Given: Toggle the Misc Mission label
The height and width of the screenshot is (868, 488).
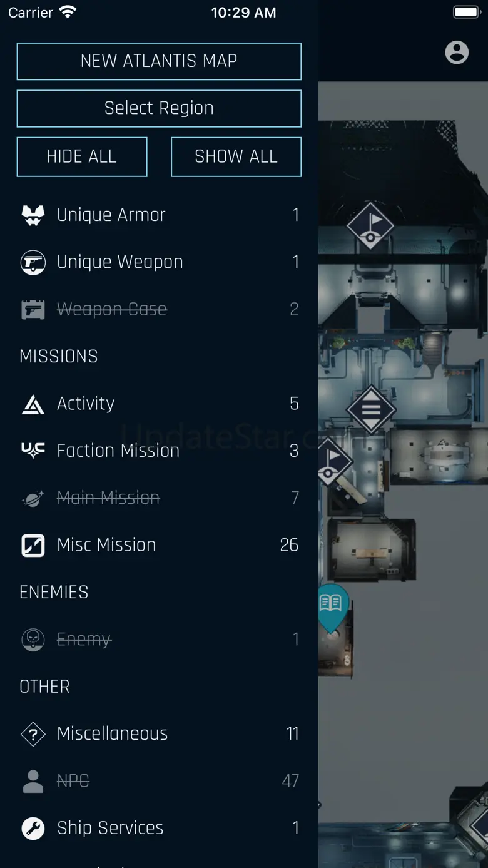Looking at the screenshot, I should (106, 545).
